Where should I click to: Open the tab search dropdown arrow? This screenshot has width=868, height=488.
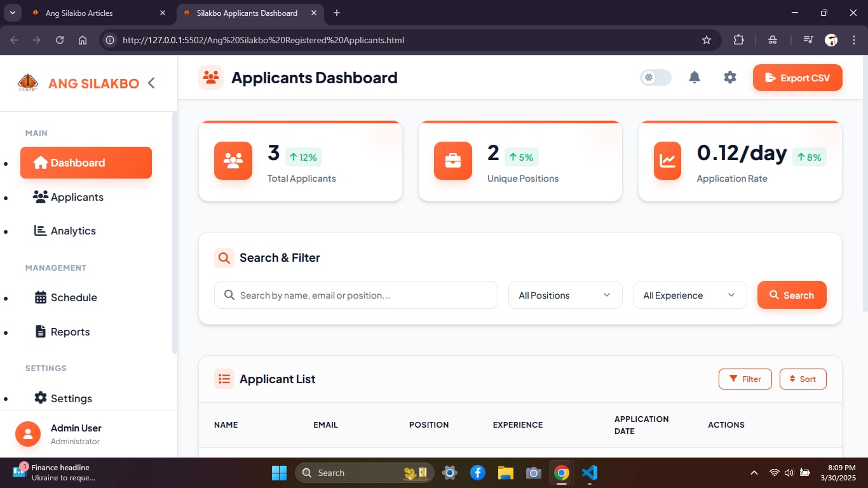click(x=11, y=13)
